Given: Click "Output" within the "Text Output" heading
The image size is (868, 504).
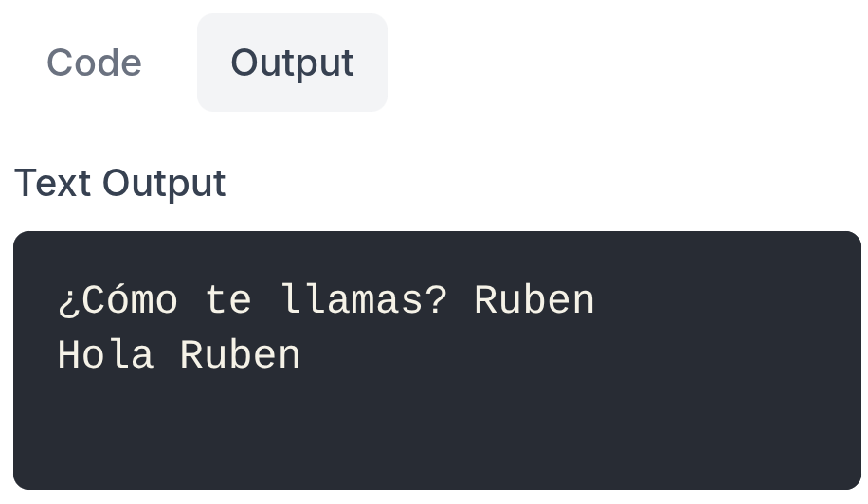Looking at the screenshot, I should pos(165,183).
